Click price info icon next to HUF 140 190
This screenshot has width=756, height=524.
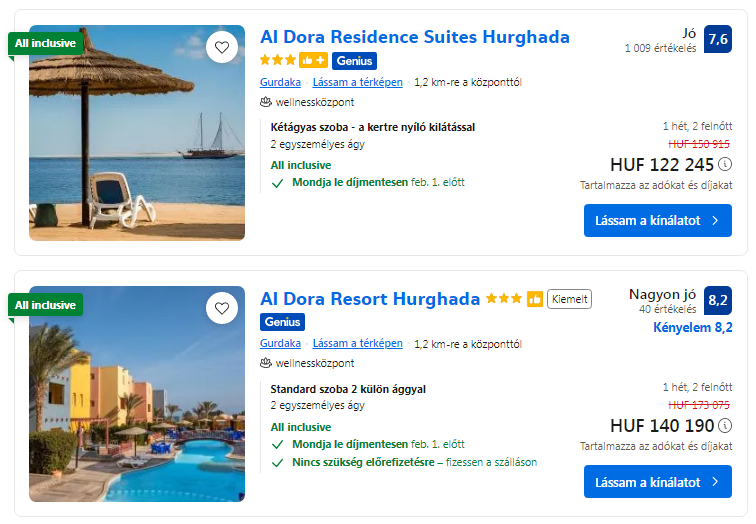pyautogui.click(x=725, y=426)
